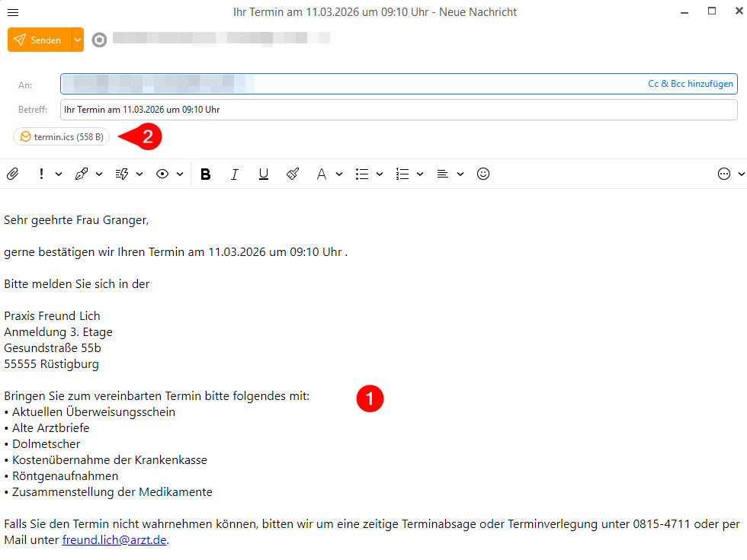Open the more options ellipsis menu
The height and width of the screenshot is (560, 747).
tap(724, 174)
